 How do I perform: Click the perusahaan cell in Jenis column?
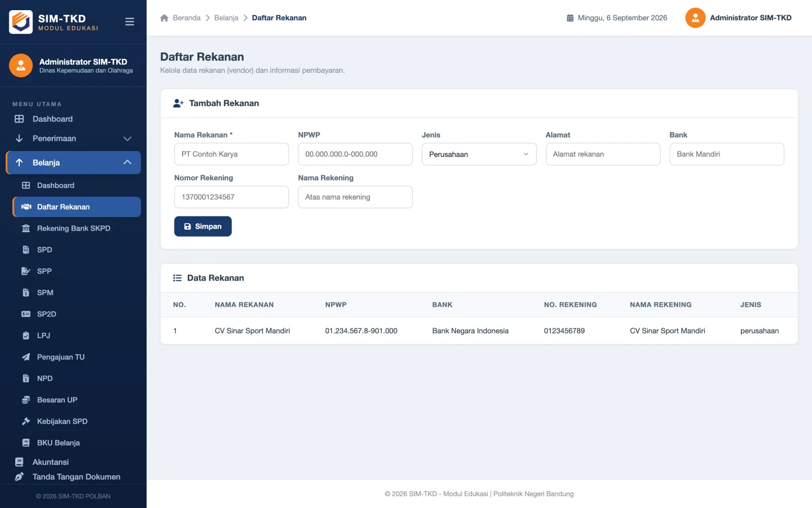pos(759,331)
